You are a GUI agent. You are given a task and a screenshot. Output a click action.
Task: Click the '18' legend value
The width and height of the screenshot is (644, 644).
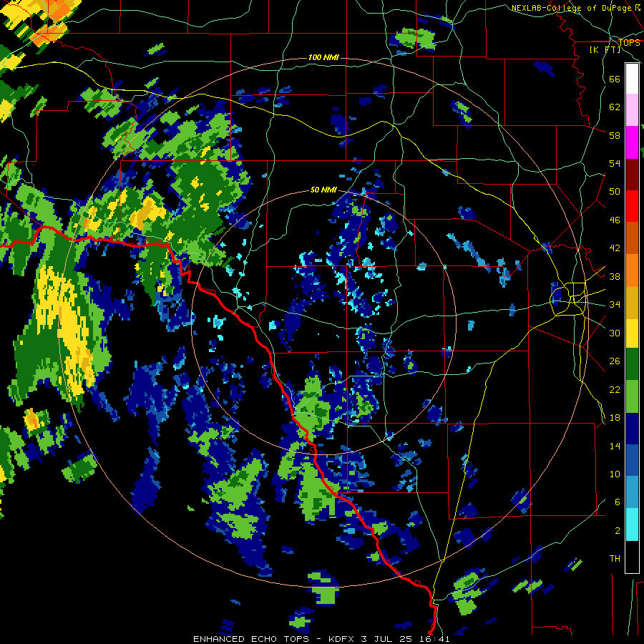pyautogui.click(x=615, y=418)
